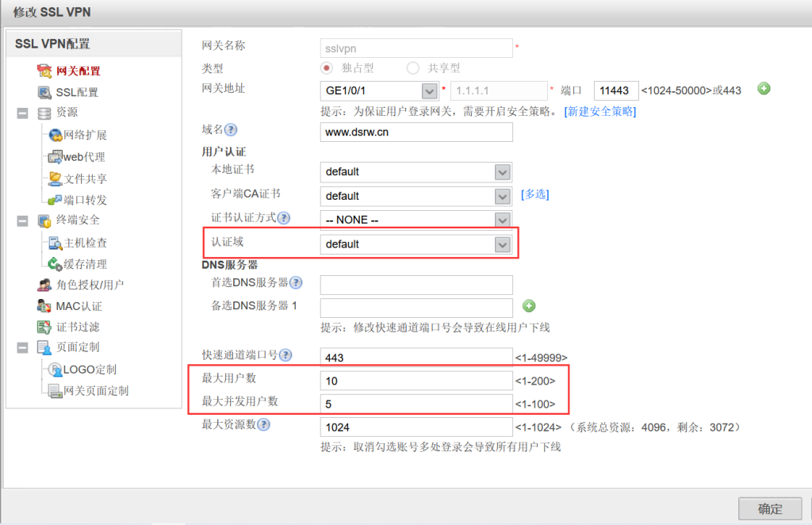Open help for 最大资源数
Screen dimensions: 812x525
263,424
